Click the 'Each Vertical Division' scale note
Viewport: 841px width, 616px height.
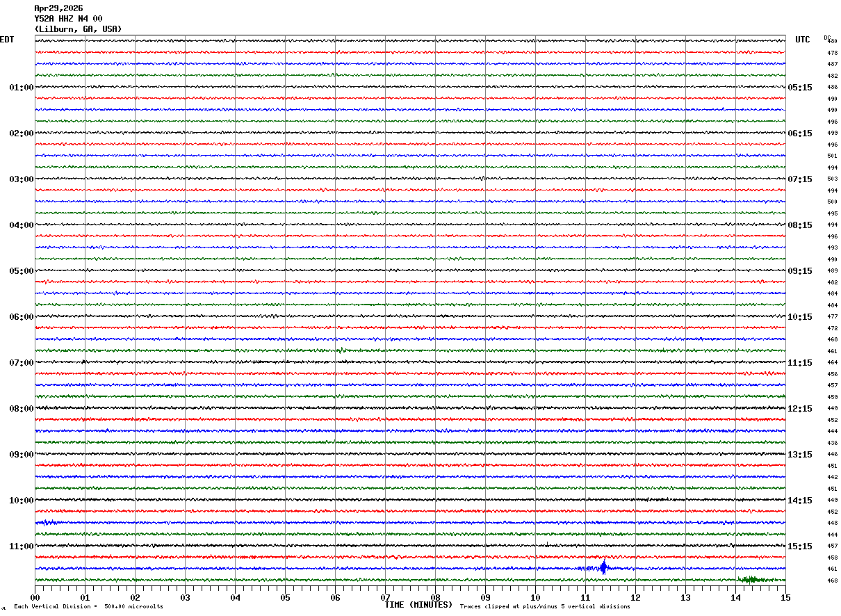[x=88, y=607]
